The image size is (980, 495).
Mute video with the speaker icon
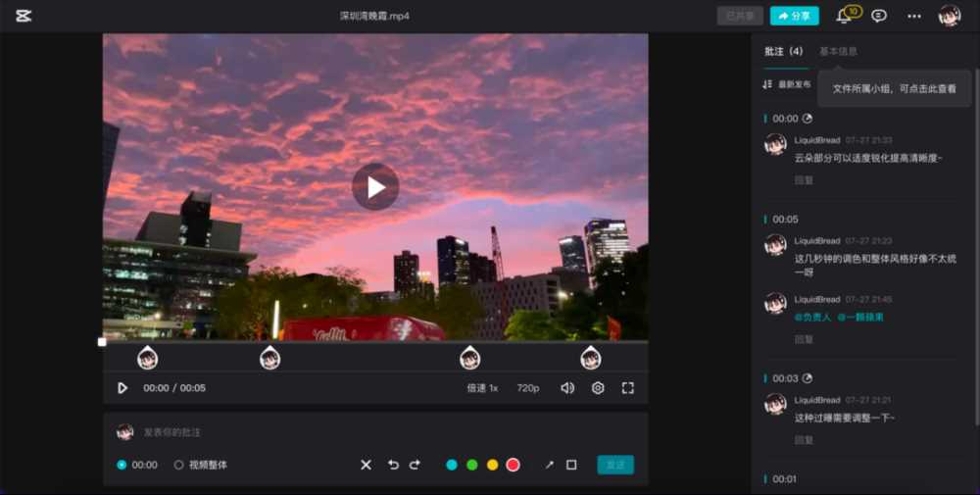coord(567,388)
